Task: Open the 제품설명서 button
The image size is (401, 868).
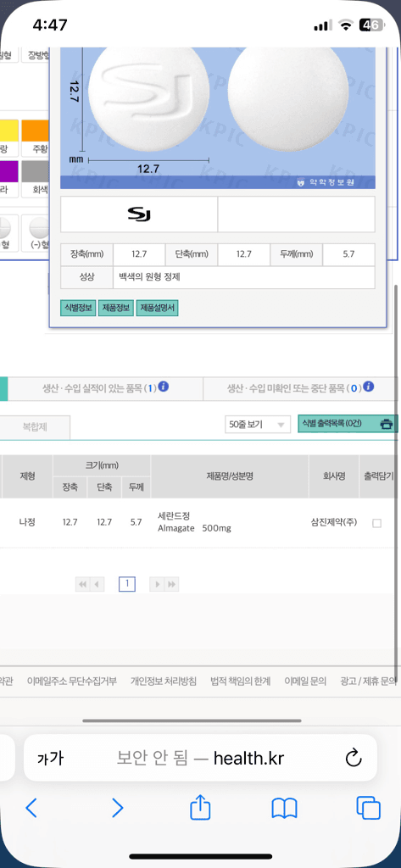Action: point(158,309)
